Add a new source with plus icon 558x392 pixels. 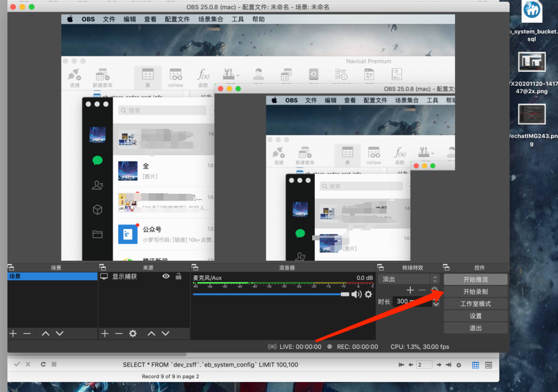point(105,334)
